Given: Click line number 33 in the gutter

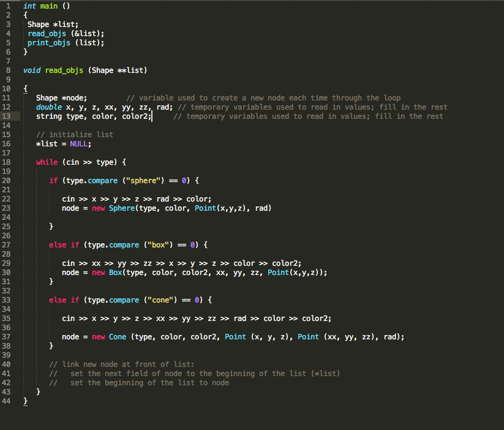Looking at the screenshot, I should pyautogui.click(x=6, y=300).
